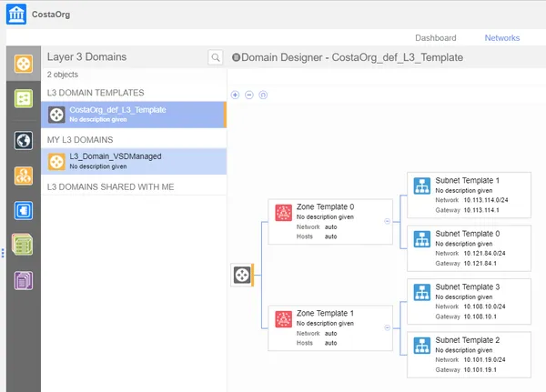Search Layer 3 Domains with magnifier icon
This screenshot has width=546, height=392.
coord(215,57)
